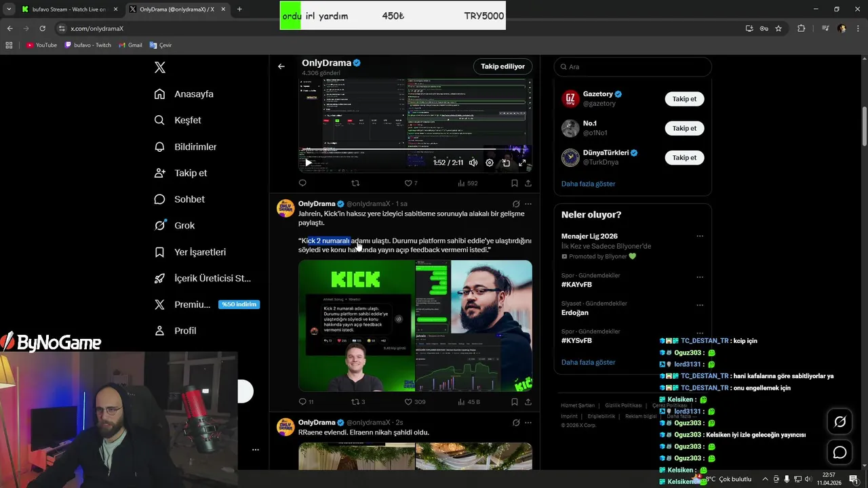
Task: View analytics of post with 592 views
Action: click(x=468, y=183)
